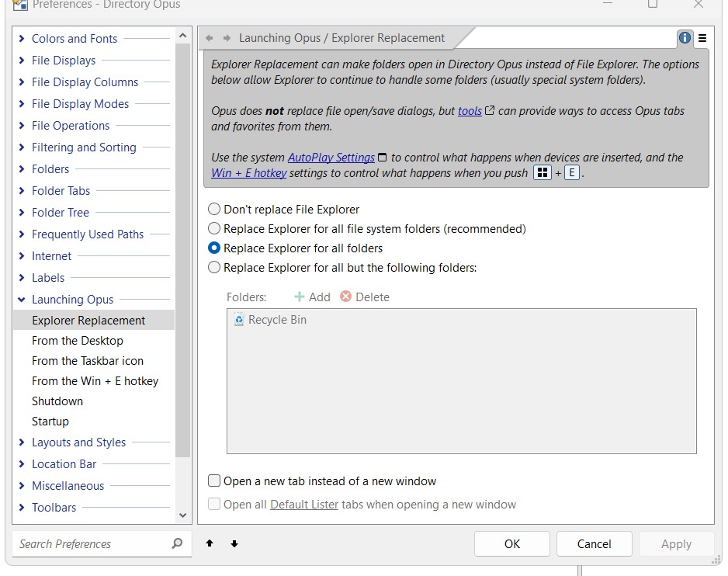Collapse the Launching Opus category
The image size is (728, 576).
point(22,300)
